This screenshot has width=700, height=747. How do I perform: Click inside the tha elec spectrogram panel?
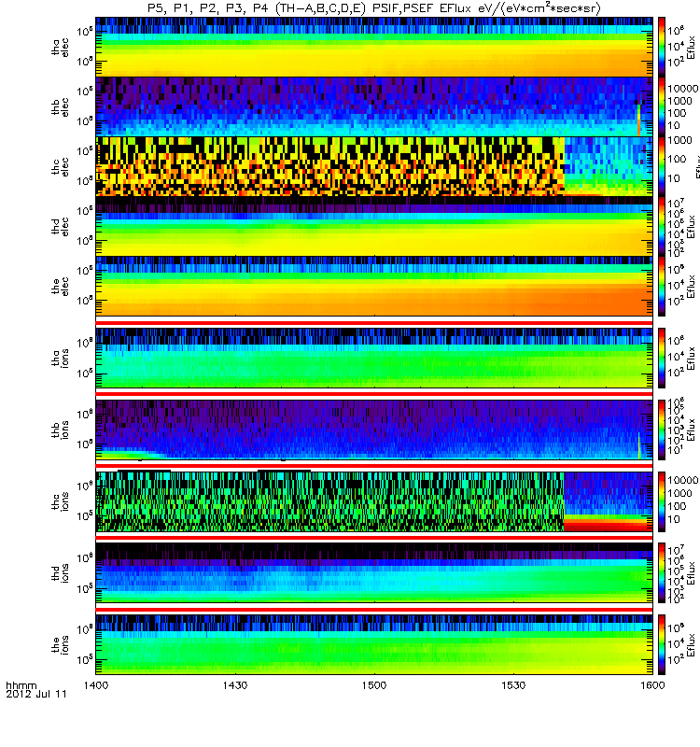coord(374,47)
